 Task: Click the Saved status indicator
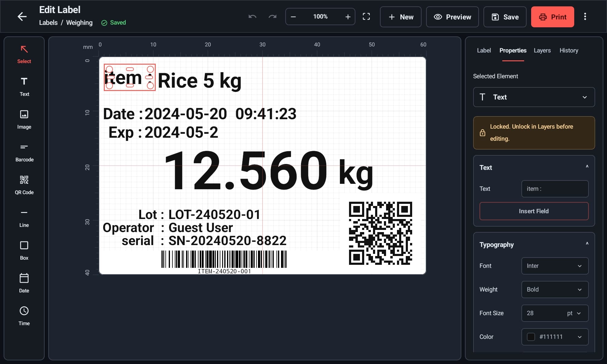[x=114, y=23]
